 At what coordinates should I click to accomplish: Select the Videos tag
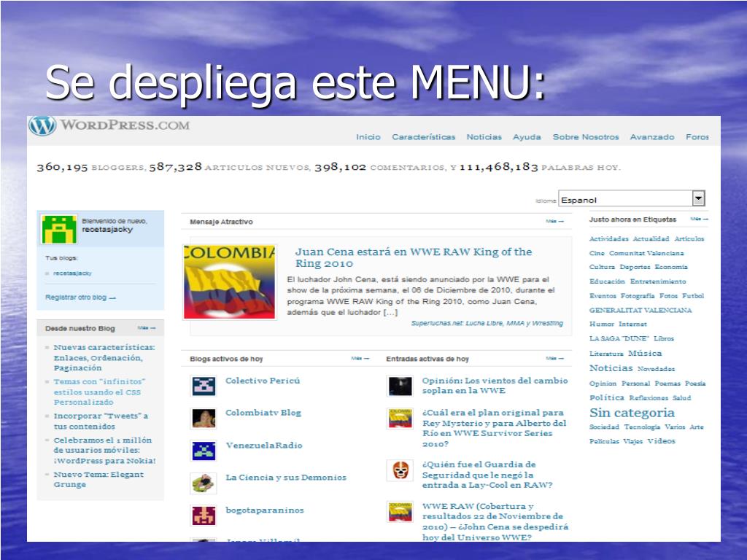[661, 441]
